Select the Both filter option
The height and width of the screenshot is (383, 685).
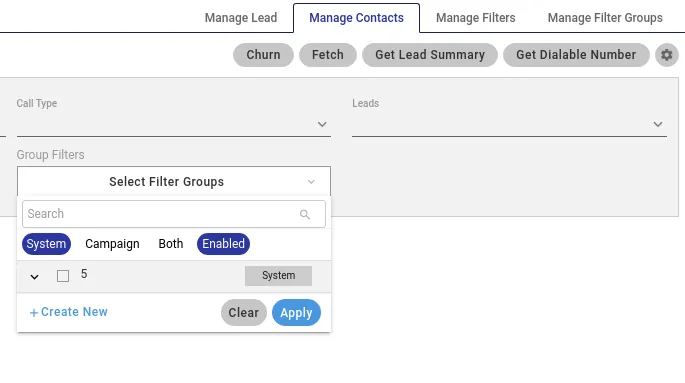[171, 244]
